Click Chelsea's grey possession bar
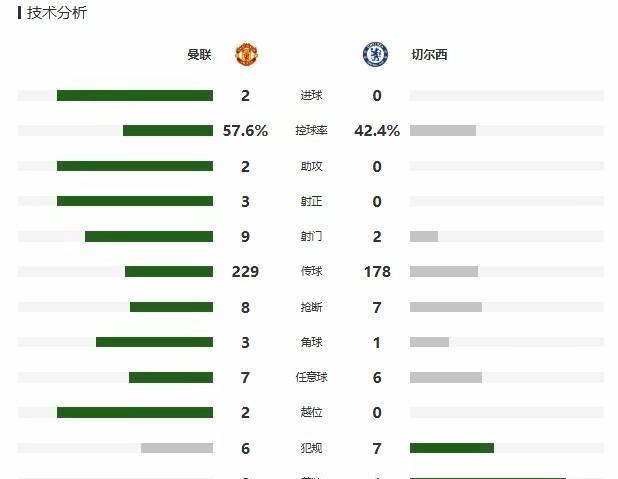 [x=443, y=130]
